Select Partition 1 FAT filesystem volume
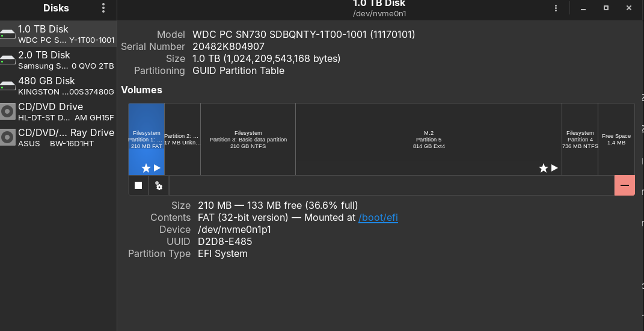The height and width of the screenshot is (331, 644). click(x=146, y=139)
